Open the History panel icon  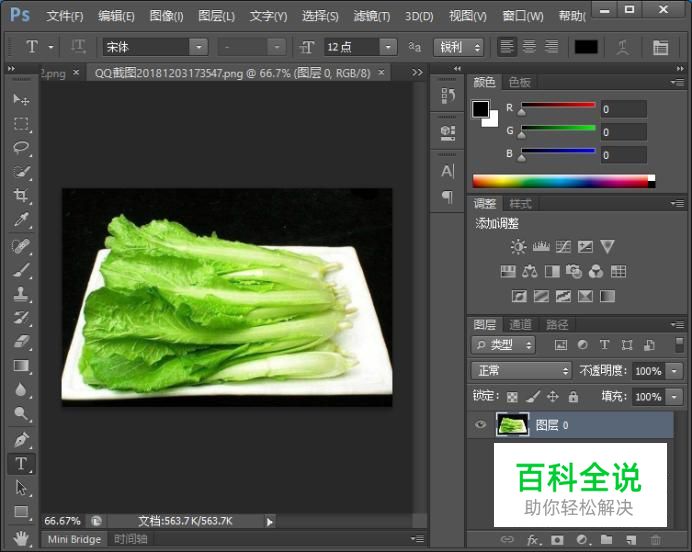click(x=448, y=95)
